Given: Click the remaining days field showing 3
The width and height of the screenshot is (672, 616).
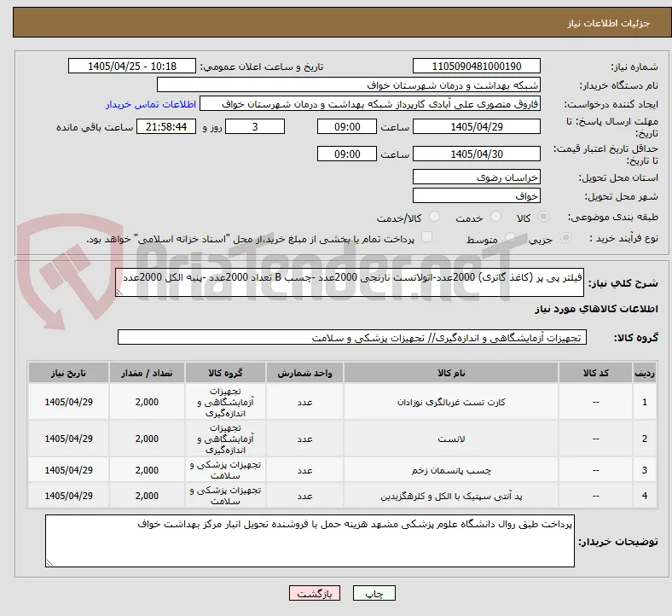Looking at the screenshot, I should click(x=255, y=127).
